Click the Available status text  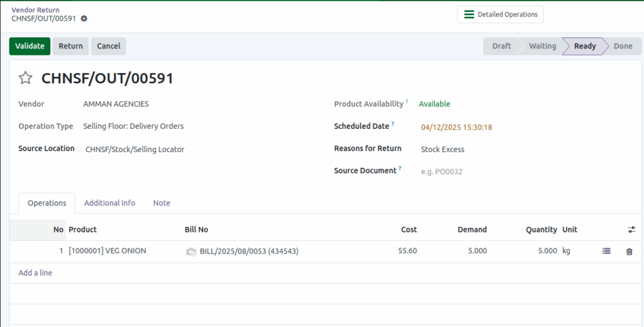pyautogui.click(x=435, y=104)
